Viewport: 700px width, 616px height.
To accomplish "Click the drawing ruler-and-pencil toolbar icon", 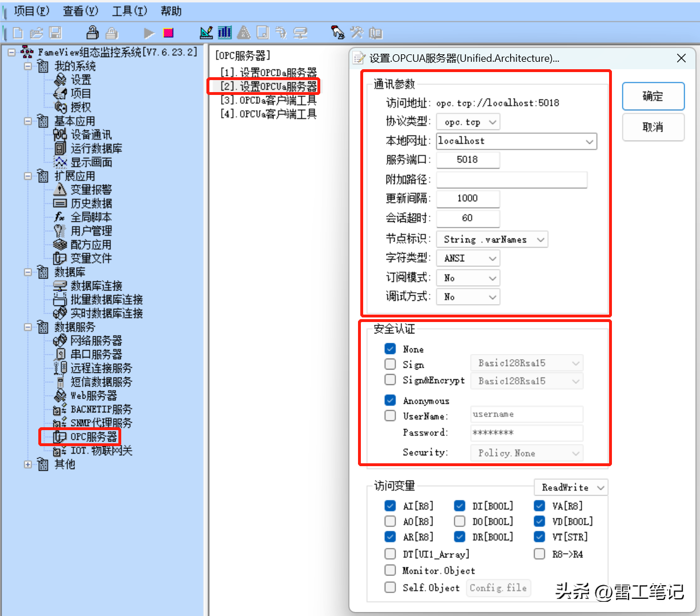I will [206, 33].
